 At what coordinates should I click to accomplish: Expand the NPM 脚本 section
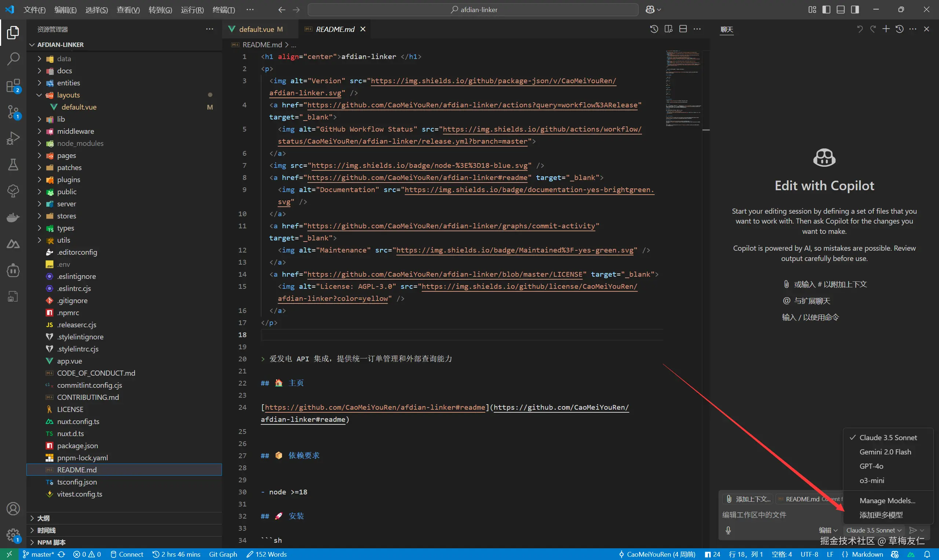point(124,542)
